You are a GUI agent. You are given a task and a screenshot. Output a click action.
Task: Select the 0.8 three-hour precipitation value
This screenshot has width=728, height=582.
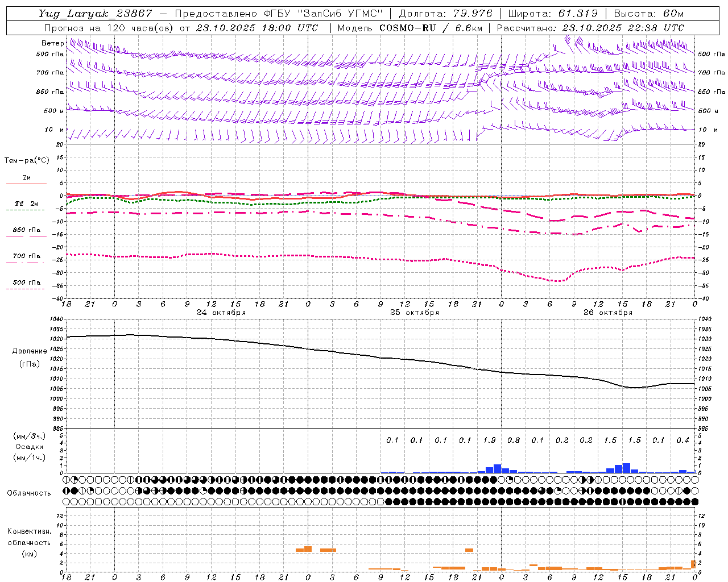514,440
